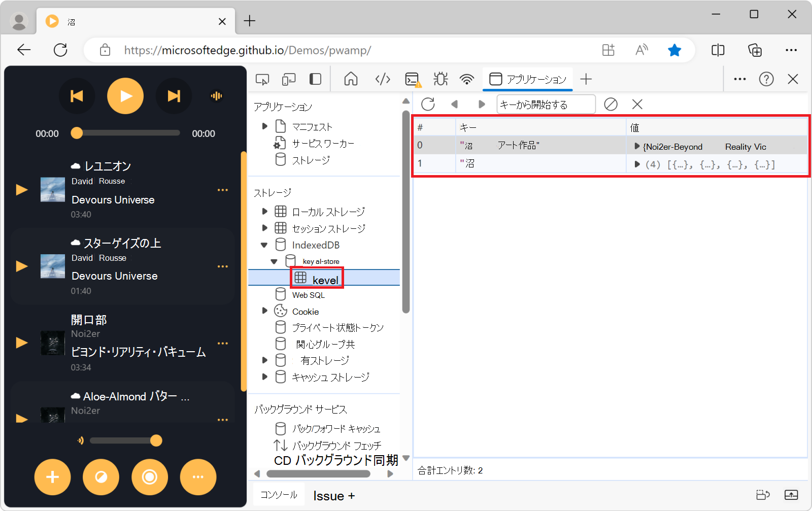Viewport: 812px width, 511px height.
Task: Click the キーから開始する filter input
Action: coord(546,104)
